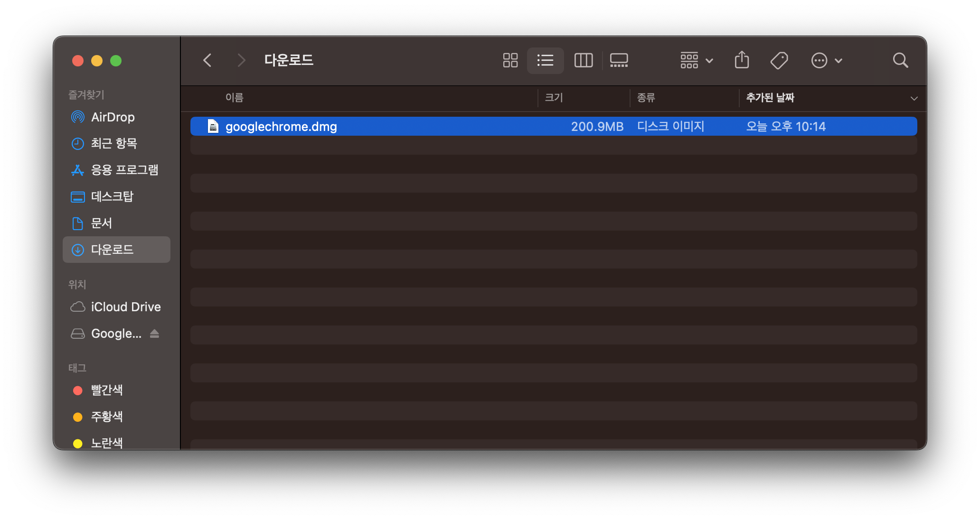Screen dimensions: 980x520
Task: Click the tag icon in toolbar
Action: pyautogui.click(x=779, y=60)
